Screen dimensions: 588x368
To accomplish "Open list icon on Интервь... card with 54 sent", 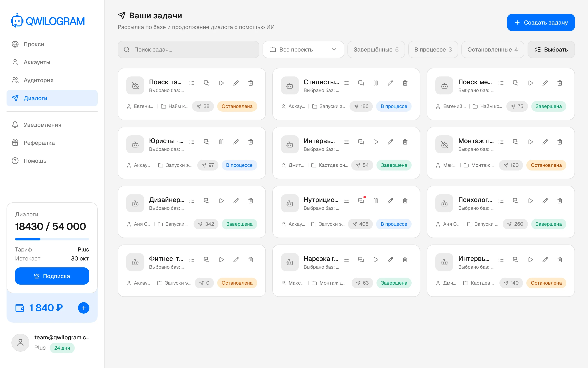I will [346, 142].
